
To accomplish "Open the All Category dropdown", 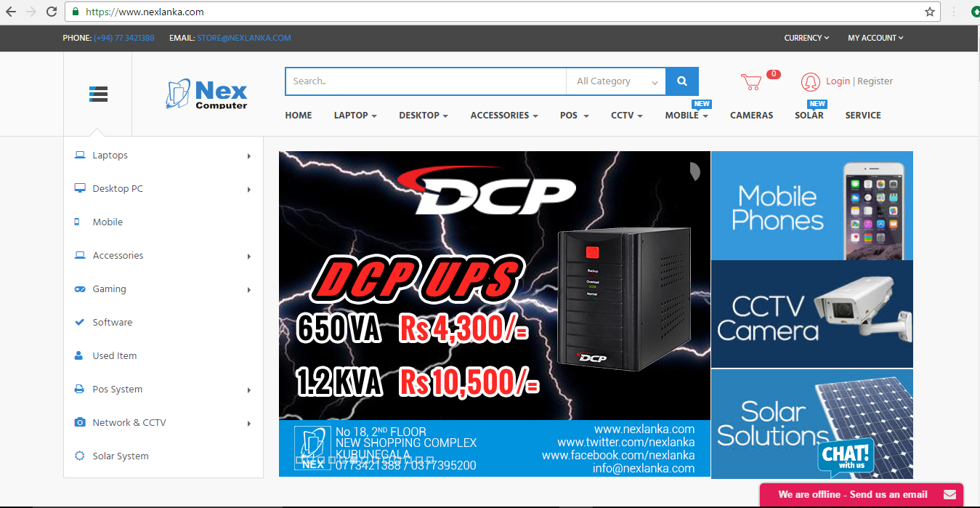I will click(616, 81).
